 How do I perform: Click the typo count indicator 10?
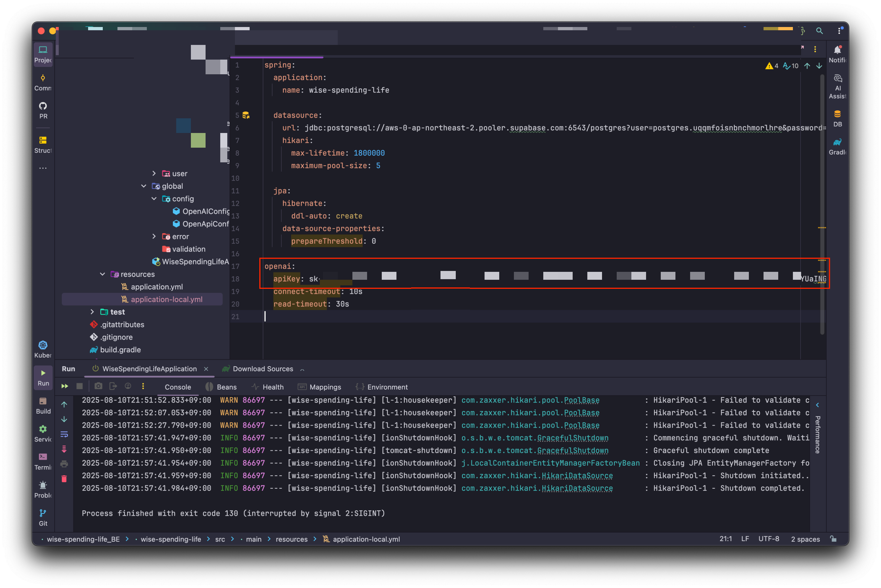[x=791, y=66]
